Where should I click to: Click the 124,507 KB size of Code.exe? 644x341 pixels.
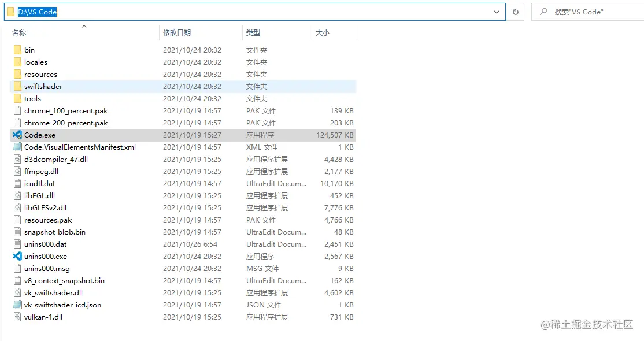pos(335,135)
